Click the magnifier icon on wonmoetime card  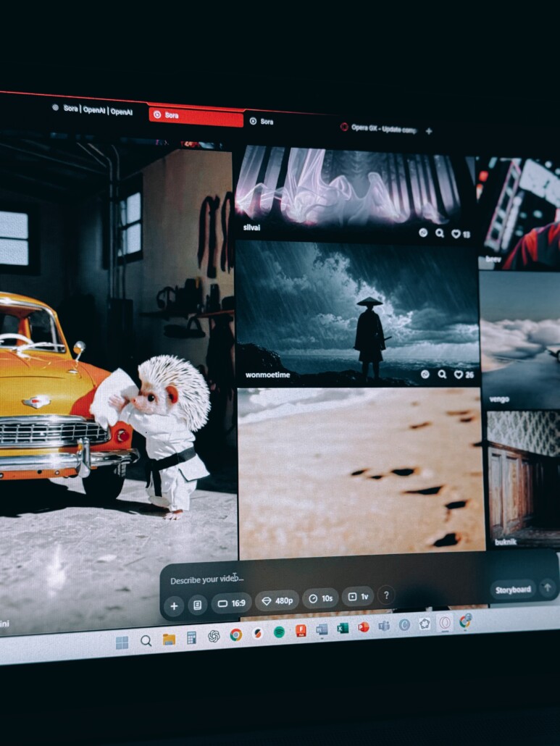click(x=442, y=374)
